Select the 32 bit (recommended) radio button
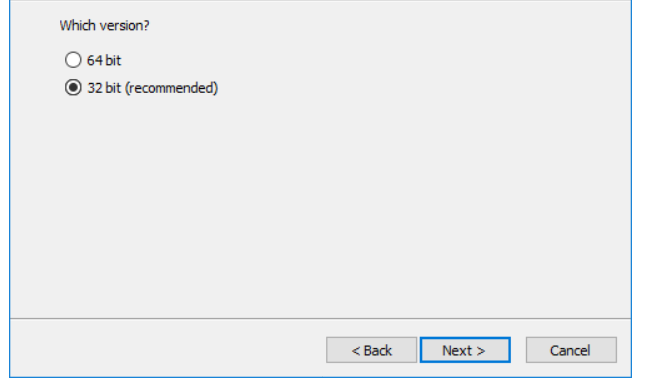Viewport: 645px width, 382px height. click(73, 88)
